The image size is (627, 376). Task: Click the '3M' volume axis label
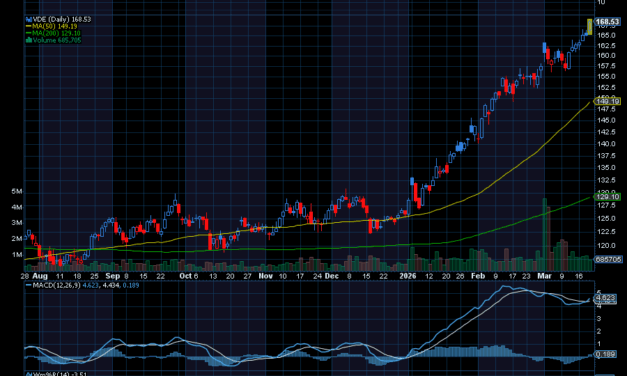pos(17,223)
